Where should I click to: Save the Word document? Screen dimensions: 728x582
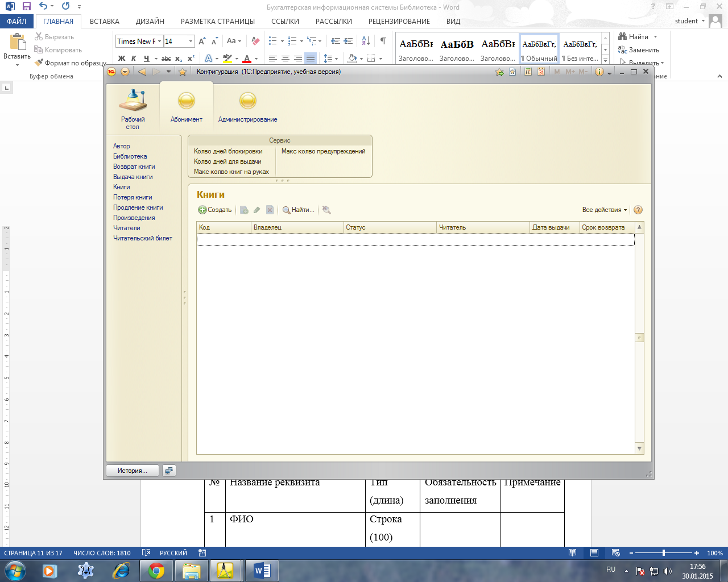tap(26, 7)
